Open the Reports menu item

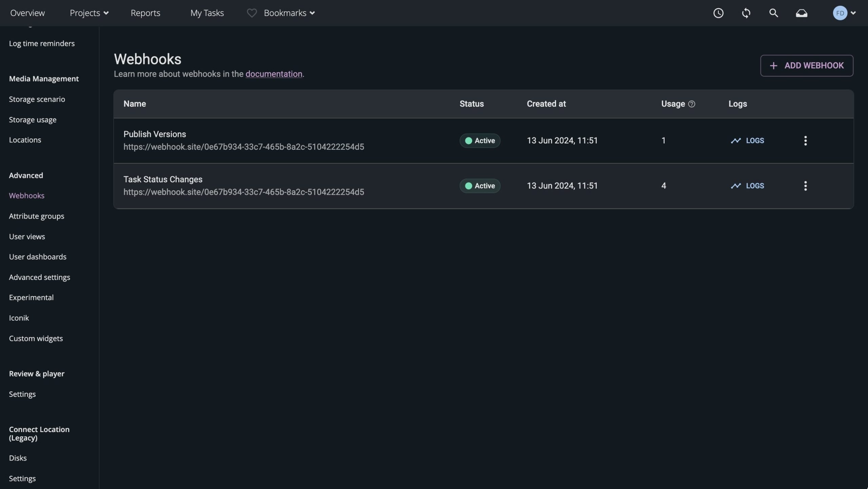coord(145,13)
